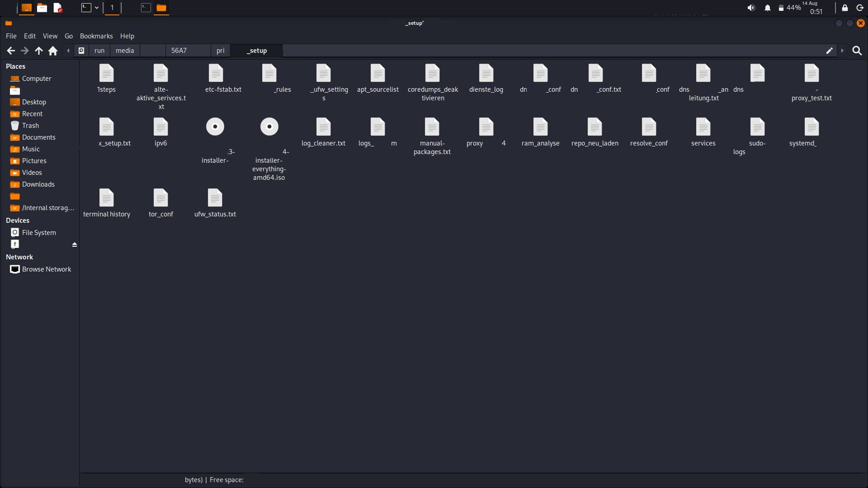Navigate to parent folder using up arrow
This screenshot has width=868, height=488.
tap(39, 51)
